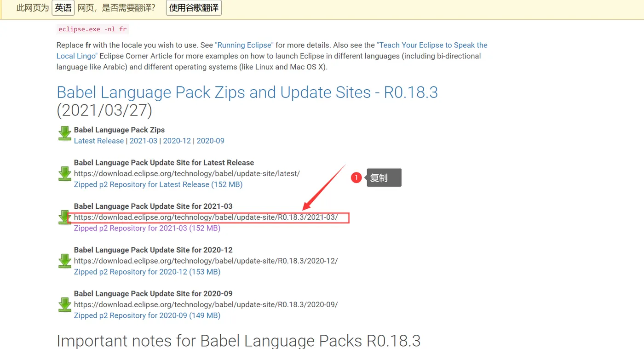This screenshot has height=349, width=644.
Task: Click the highlighted 2021-03 update site URL text
Action: [x=206, y=217]
